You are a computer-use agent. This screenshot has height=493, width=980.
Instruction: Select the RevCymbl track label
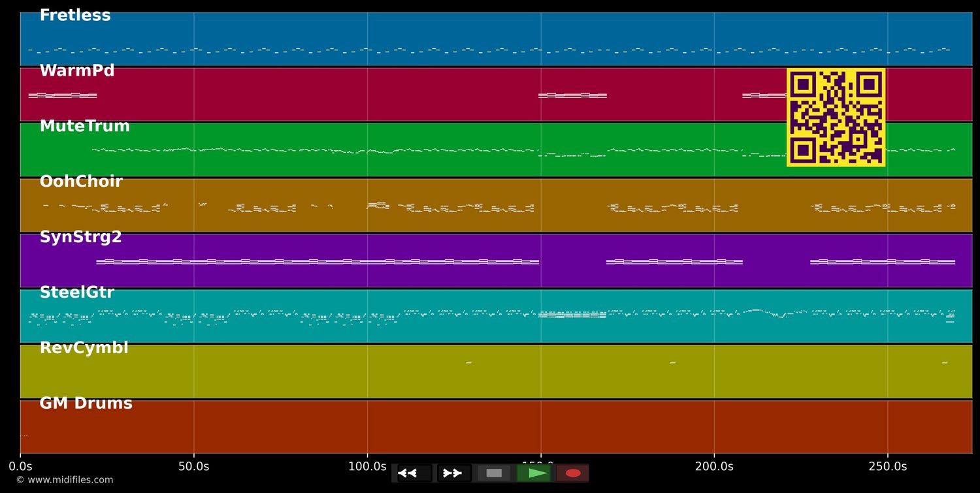click(x=84, y=349)
